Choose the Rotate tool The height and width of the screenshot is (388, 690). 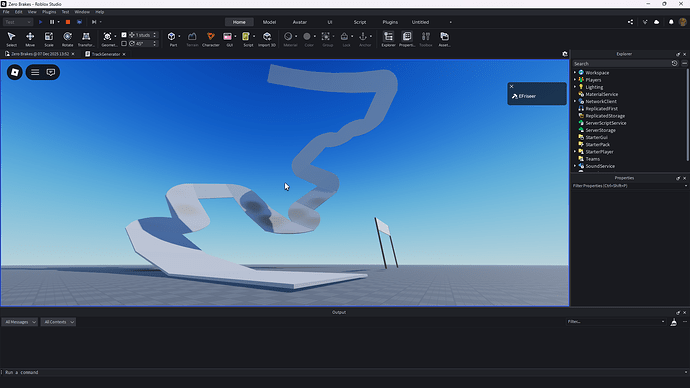coord(67,39)
